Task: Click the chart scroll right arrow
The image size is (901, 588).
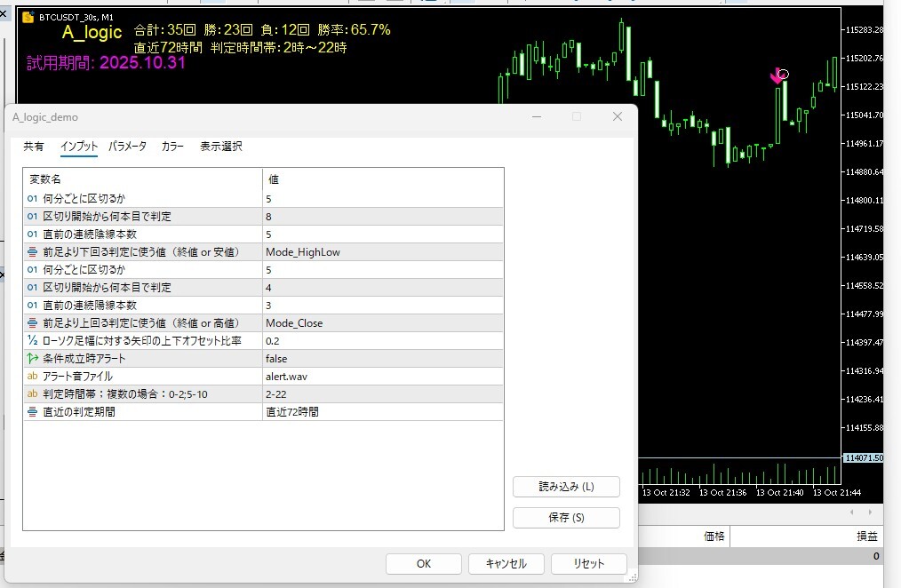Action: pos(870,513)
